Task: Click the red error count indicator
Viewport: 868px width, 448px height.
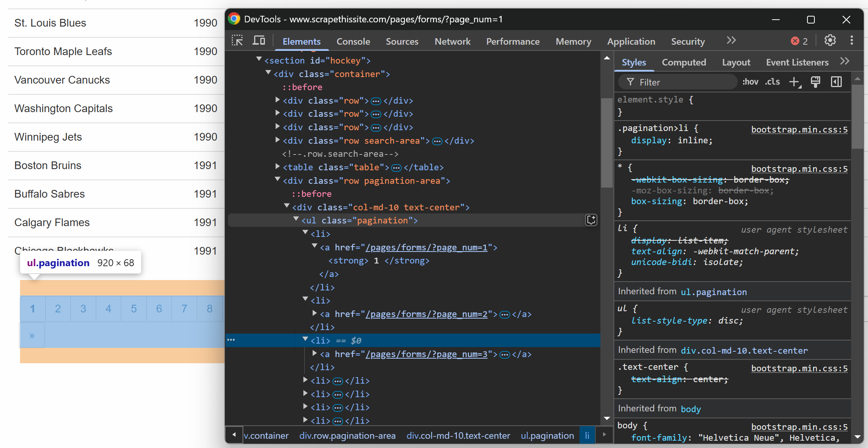Action: (x=799, y=41)
